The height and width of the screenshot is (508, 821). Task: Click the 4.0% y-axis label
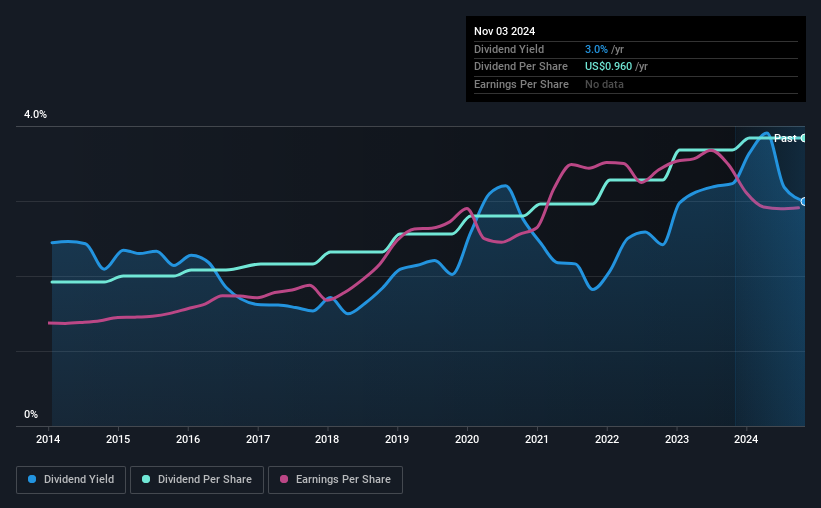[x=35, y=115]
